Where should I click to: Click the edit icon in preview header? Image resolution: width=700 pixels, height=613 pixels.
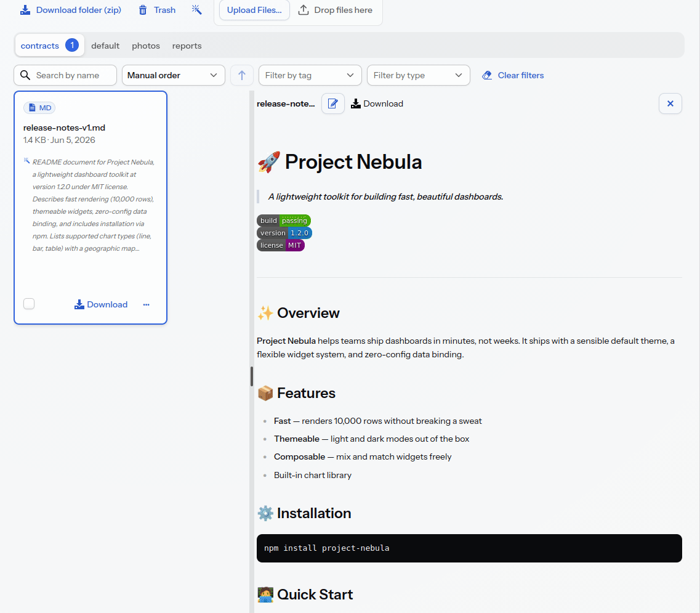click(333, 104)
